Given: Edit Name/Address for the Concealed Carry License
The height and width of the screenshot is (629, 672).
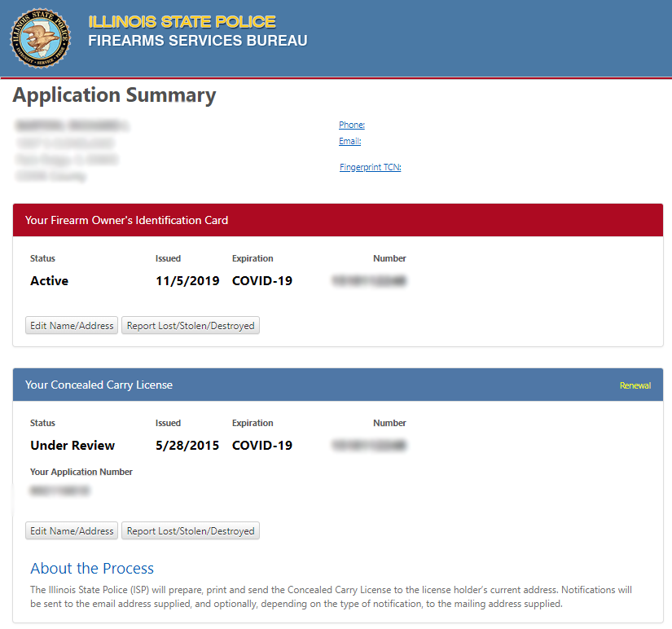Looking at the screenshot, I should [x=72, y=530].
